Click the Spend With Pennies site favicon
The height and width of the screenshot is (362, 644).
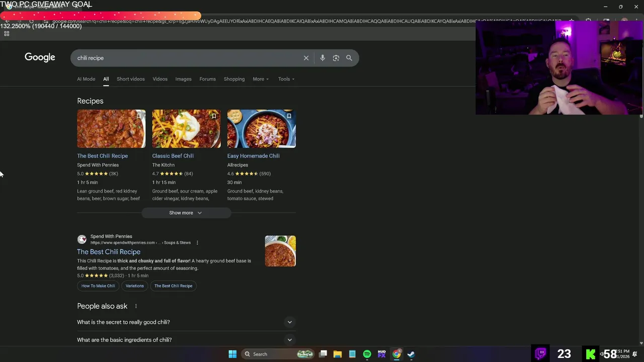tap(82, 239)
